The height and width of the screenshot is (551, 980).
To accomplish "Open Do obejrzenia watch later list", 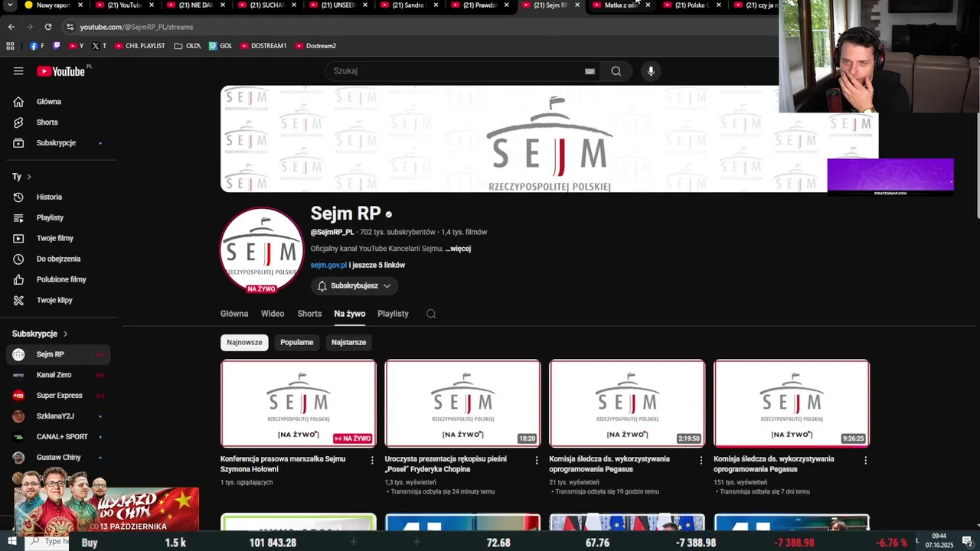I will [58, 259].
